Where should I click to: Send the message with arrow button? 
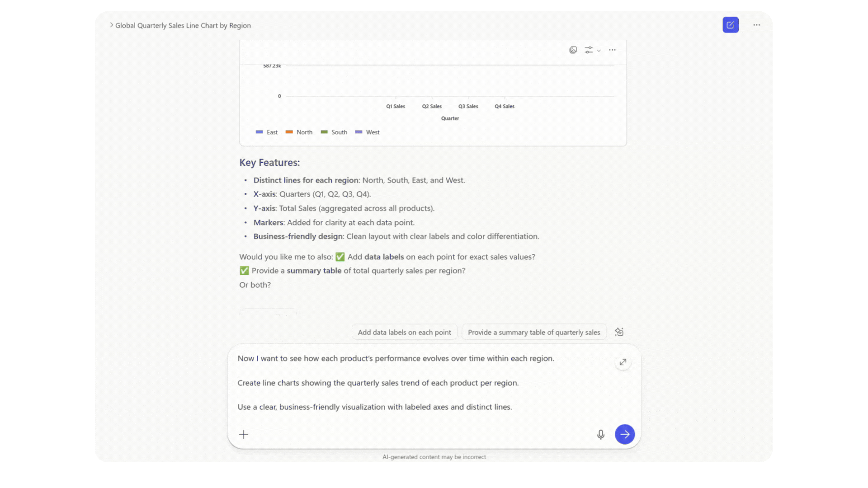624,434
